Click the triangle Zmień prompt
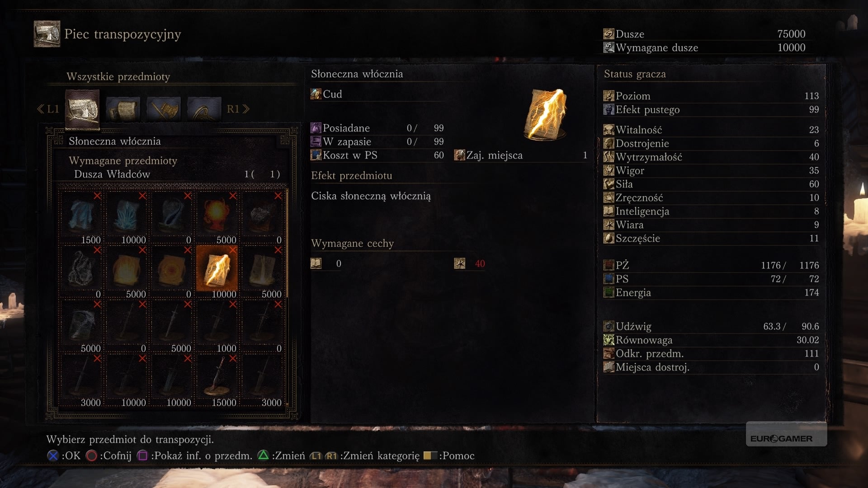This screenshot has width=868, height=488. pyautogui.click(x=281, y=455)
